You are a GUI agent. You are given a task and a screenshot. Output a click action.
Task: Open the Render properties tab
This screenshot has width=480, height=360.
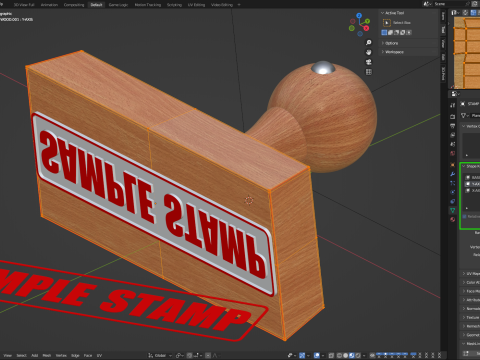coord(452,116)
